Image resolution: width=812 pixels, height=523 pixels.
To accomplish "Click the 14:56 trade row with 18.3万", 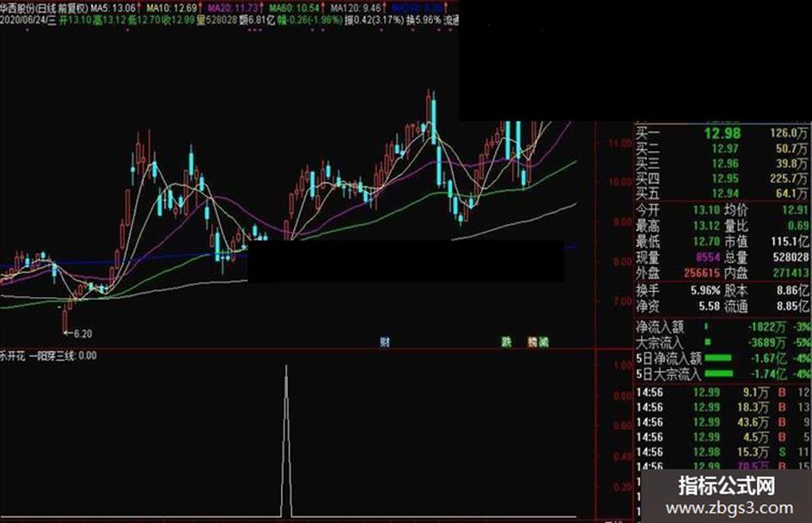I will (x=723, y=408).
